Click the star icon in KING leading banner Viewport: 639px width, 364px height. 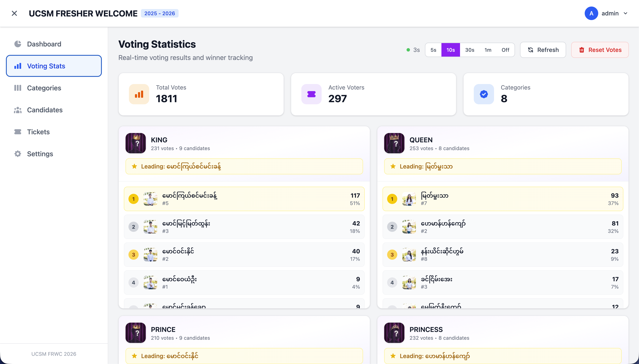(134, 166)
